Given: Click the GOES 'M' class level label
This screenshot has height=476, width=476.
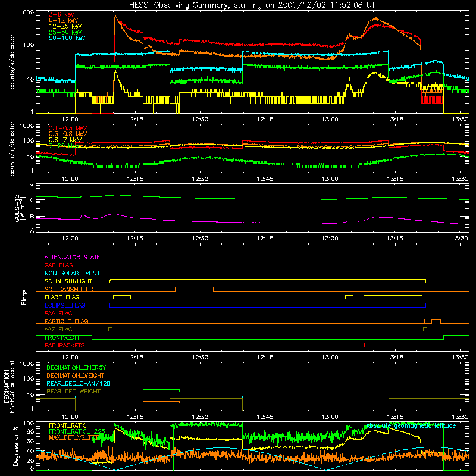Looking at the screenshot, I should (32, 186).
